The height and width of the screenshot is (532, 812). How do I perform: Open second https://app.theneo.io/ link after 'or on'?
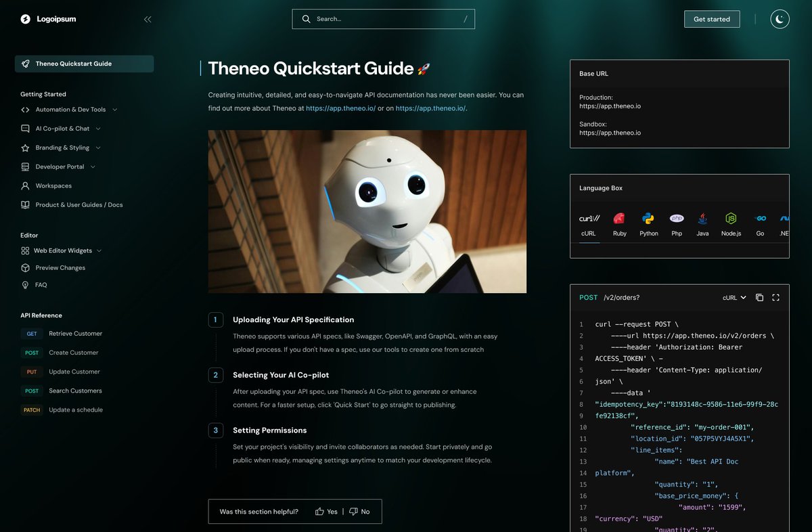pyautogui.click(x=430, y=108)
